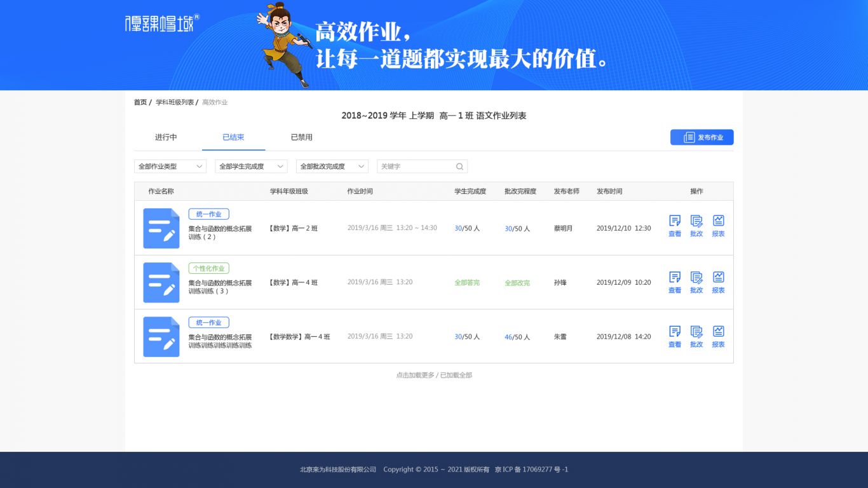The image size is (868, 488).
Task: Open 批改 icon for teacher 蔡明月's homework
Action: [x=696, y=220]
